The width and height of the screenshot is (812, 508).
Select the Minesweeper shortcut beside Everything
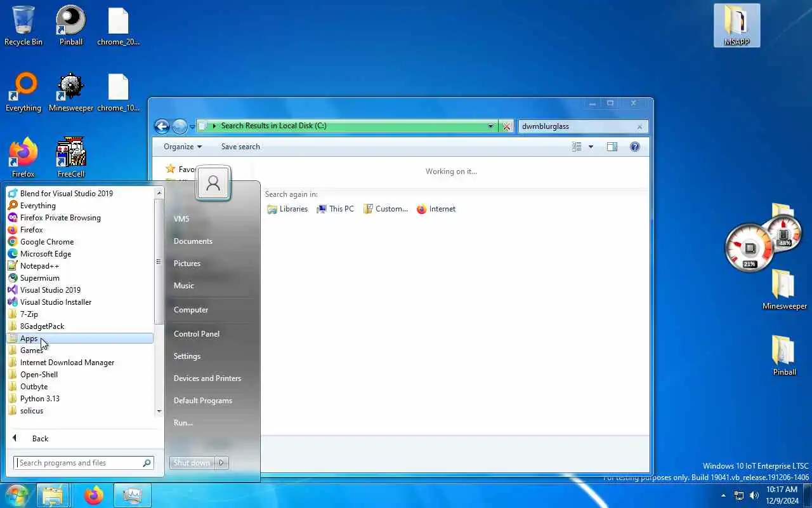(x=71, y=92)
